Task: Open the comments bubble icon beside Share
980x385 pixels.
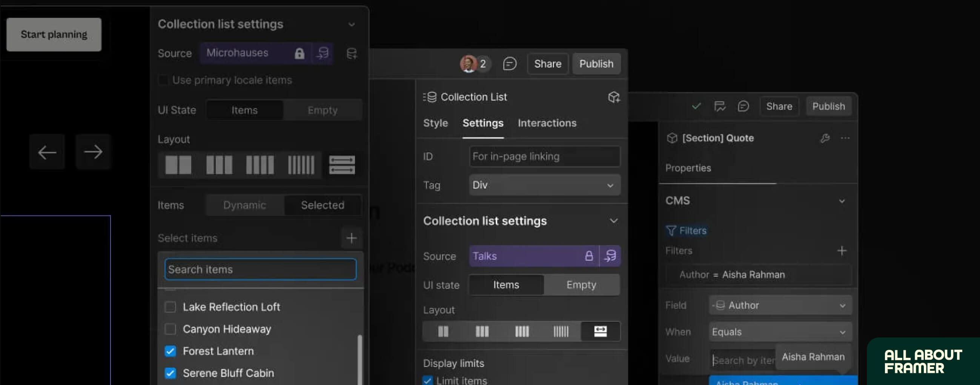Action: [x=510, y=63]
